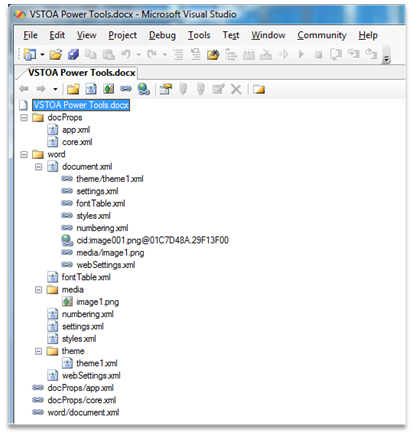This screenshot has height=437, width=415.
Task: Click the globe external relationship toolbar icon
Action: pyautogui.click(x=144, y=89)
